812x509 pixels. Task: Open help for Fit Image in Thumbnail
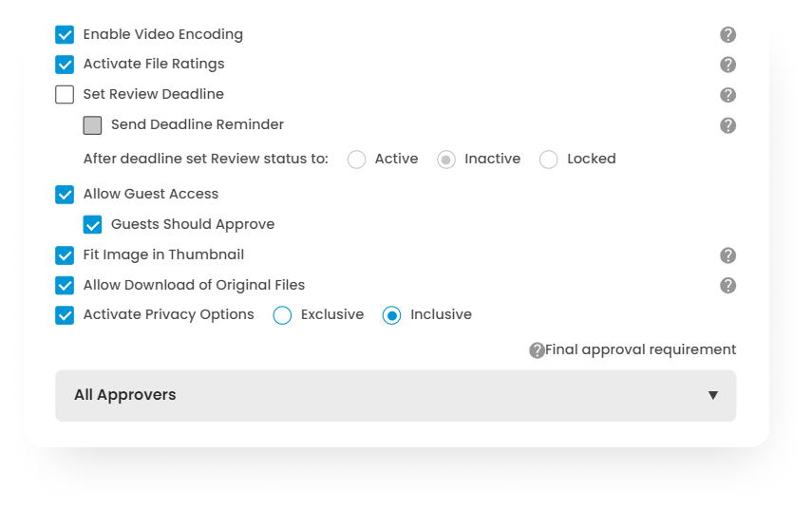(727, 255)
